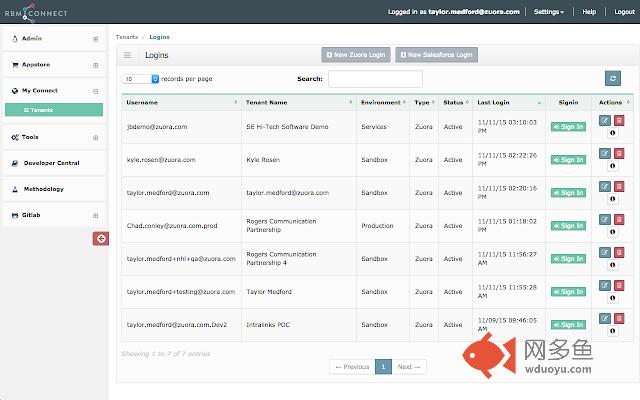
Task: Sign in as jbdemo@zuora.com
Action: pos(568,127)
